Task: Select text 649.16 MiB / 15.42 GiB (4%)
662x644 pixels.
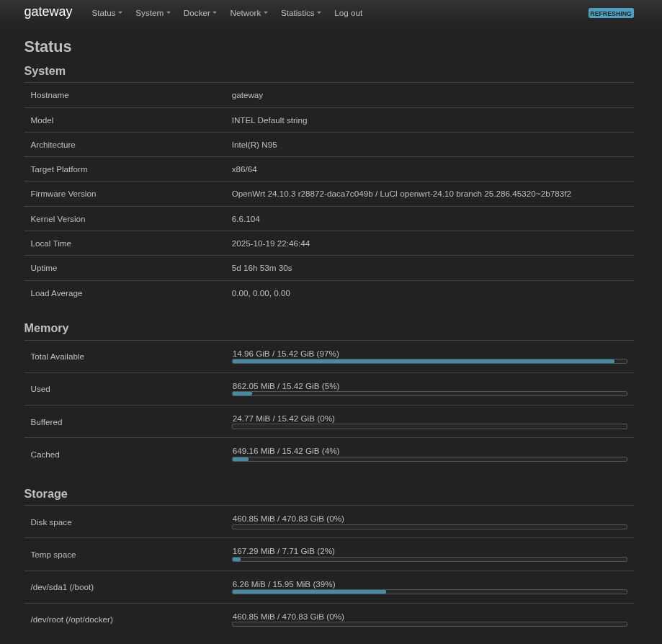Action: (x=286, y=452)
